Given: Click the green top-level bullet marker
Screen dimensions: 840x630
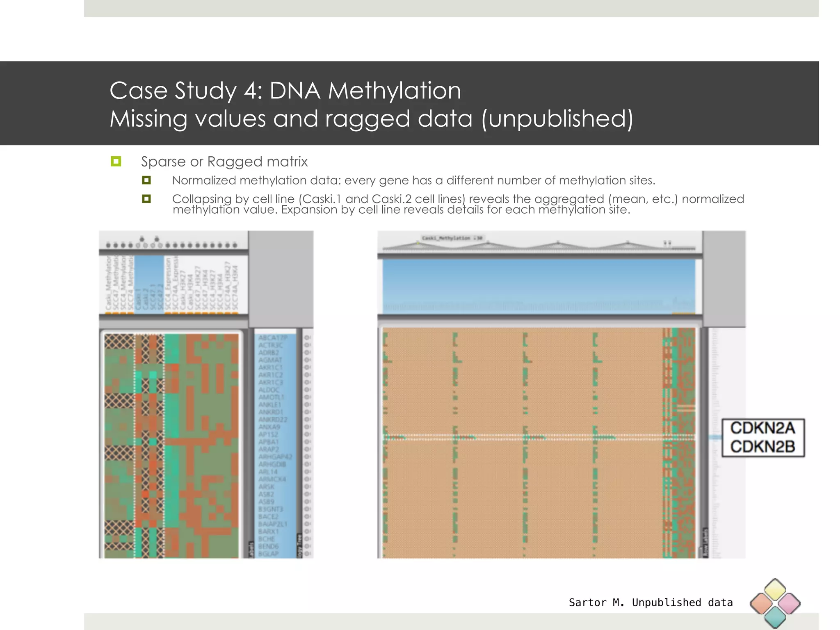Looking at the screenshot, I should pos(116,161).
